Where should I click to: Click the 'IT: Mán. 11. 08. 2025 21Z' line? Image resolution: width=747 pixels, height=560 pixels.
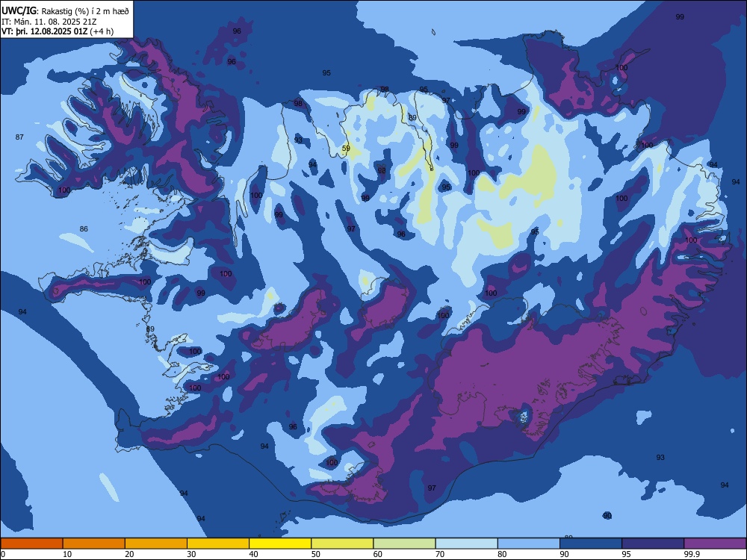click(49, 22)
